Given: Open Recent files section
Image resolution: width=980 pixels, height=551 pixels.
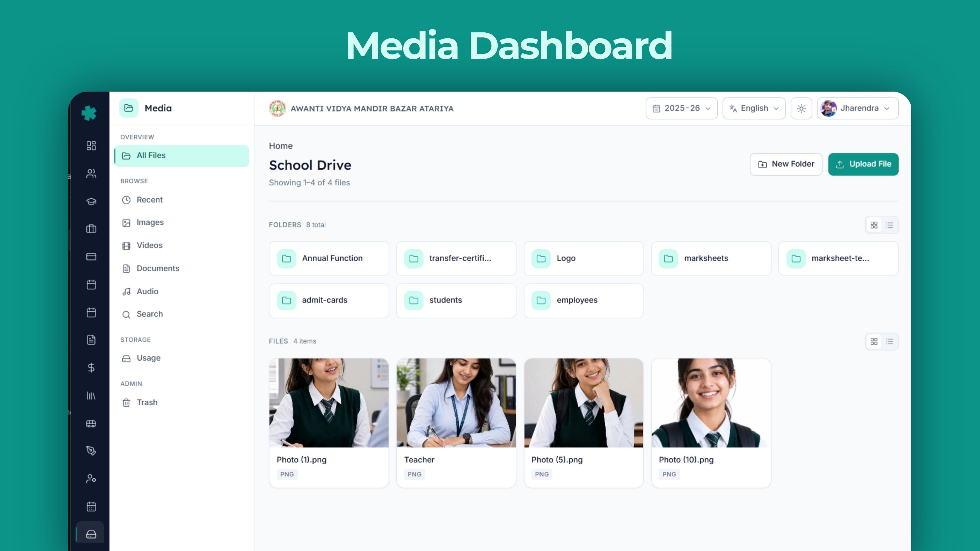Looking at the screenshot, I should 182,200.
